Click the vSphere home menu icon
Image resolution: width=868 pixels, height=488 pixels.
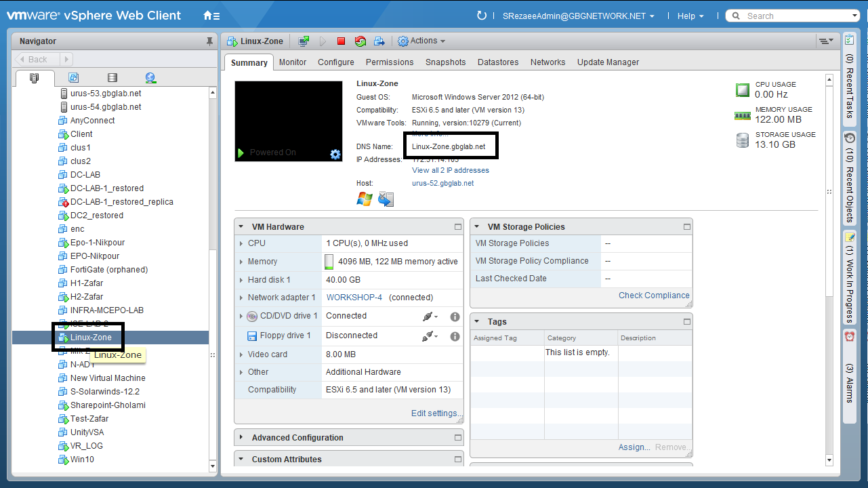[x=211, y=16]
